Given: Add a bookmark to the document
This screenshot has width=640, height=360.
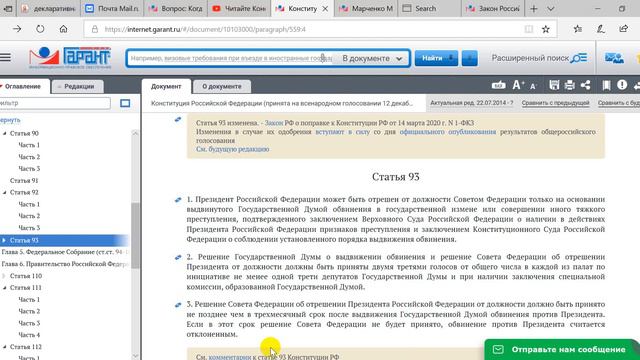Looking at the screenshot, I should point(607,85).
